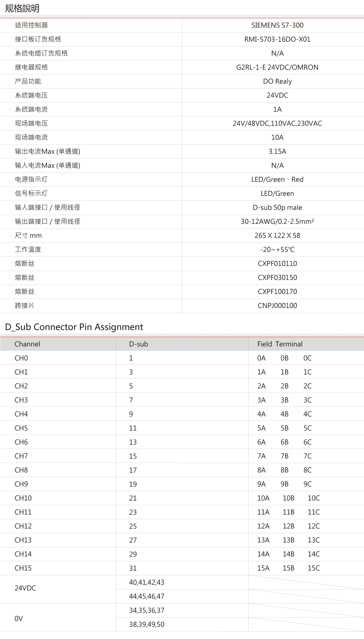Click the D_Sub Connector Pin Assignment heading

[x=74, y=327]
